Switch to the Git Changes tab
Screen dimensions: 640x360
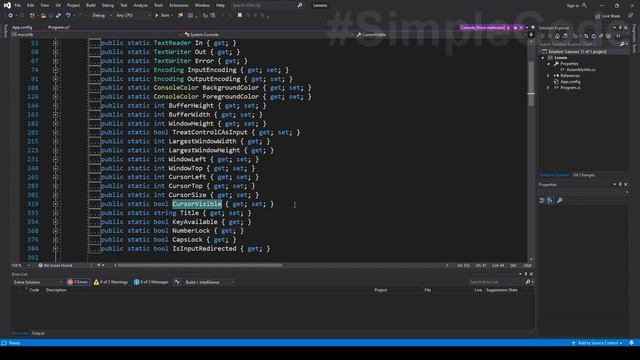click(584, 175)
